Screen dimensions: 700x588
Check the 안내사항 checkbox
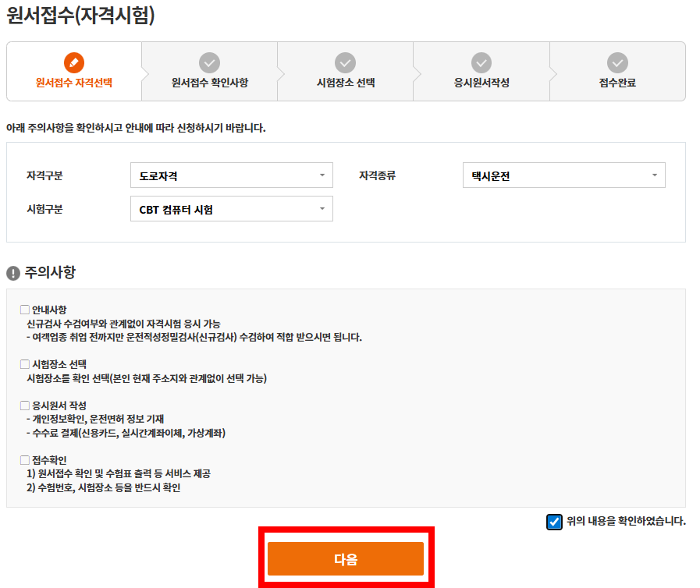click(x=25, y=310)
